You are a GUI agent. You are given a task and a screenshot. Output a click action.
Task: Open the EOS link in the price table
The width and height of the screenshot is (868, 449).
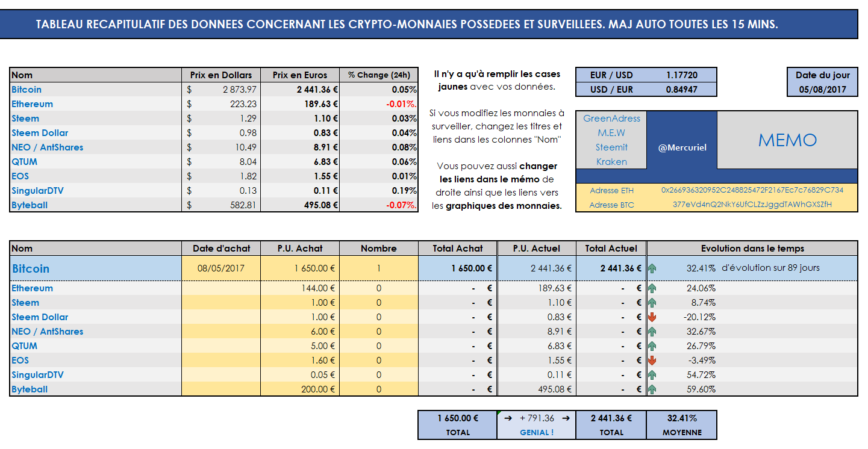(x=20, y=176)
